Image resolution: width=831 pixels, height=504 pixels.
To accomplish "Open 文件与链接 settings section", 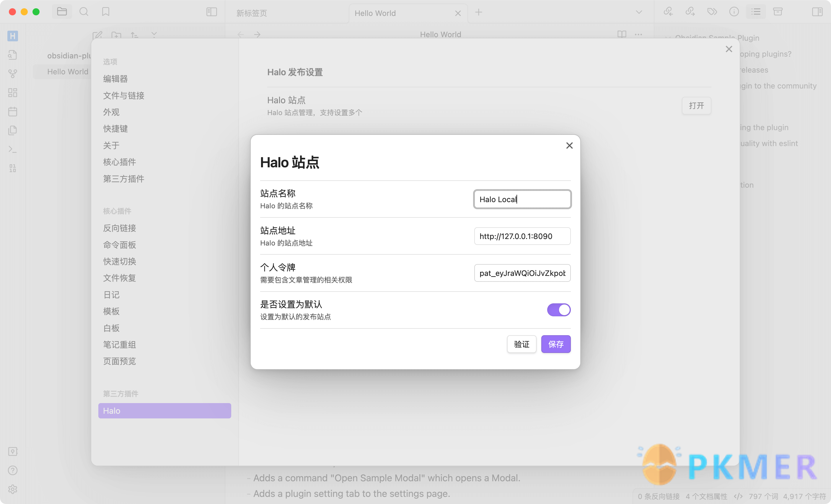I will pyautogui.click(x=123, y=96).
